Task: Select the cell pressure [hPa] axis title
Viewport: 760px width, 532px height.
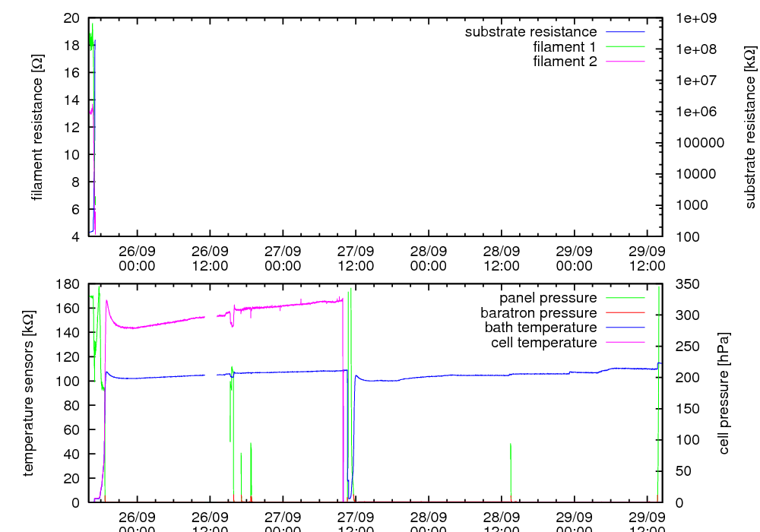Action: (x=724, y=394)
